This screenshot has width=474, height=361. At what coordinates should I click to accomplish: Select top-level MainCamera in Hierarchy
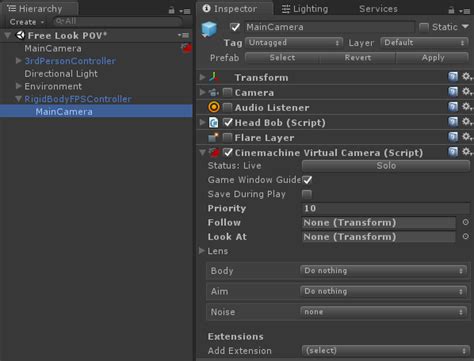click(x=53, y=48)
